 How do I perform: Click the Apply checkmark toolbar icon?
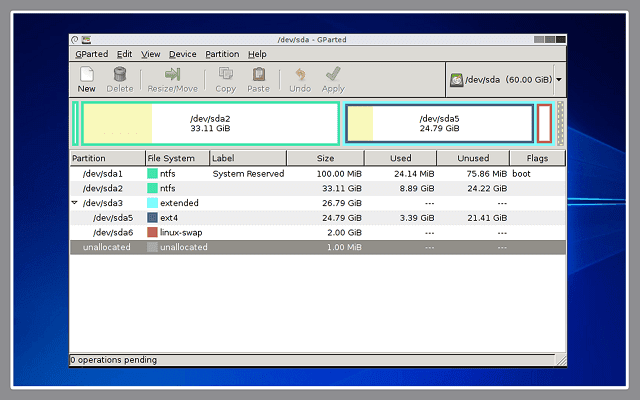tap(333, 74)
